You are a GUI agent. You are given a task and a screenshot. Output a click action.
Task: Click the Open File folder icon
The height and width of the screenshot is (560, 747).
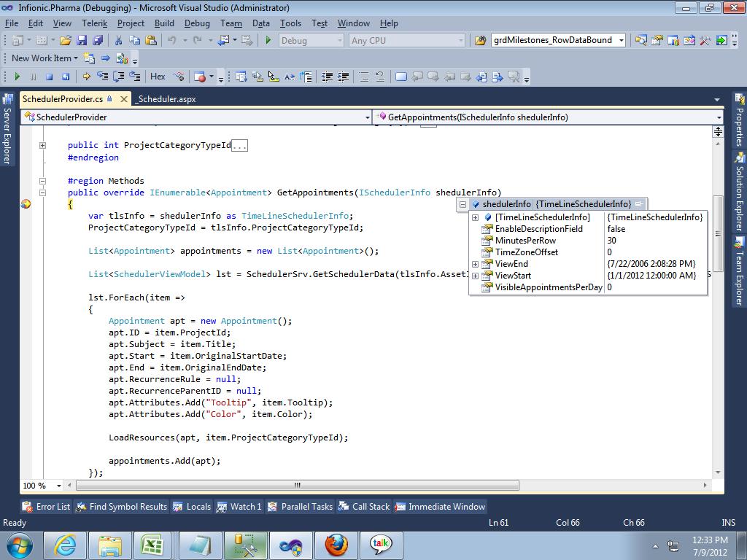coord(66,41)
